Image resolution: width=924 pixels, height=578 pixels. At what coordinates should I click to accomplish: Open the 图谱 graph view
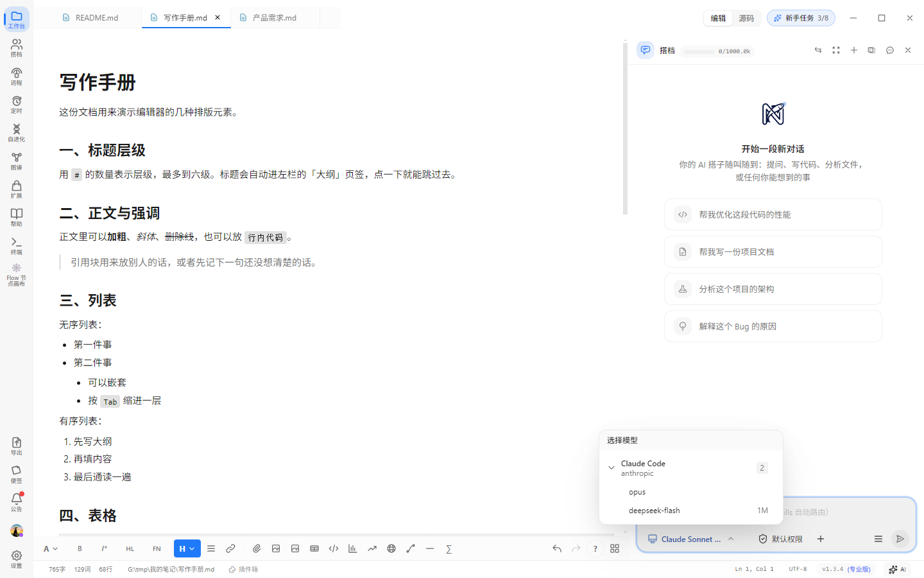click(17, 161)
